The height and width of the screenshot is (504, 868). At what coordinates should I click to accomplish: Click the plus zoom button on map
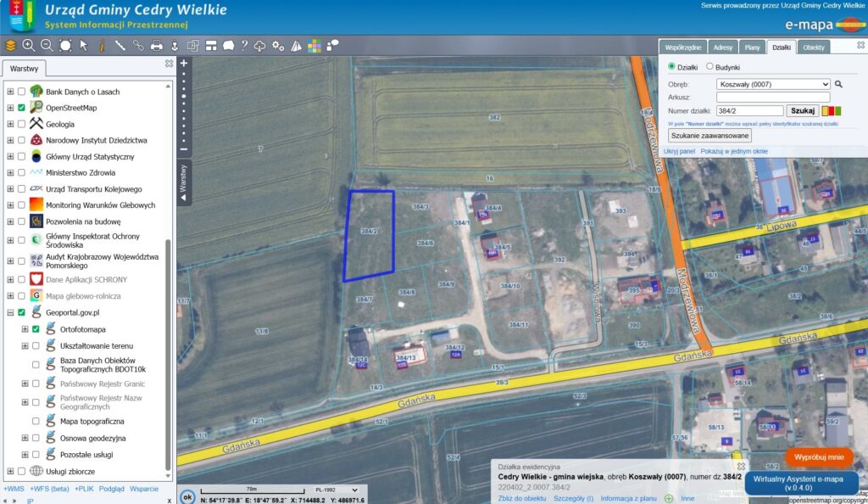(x=184, y=63)
